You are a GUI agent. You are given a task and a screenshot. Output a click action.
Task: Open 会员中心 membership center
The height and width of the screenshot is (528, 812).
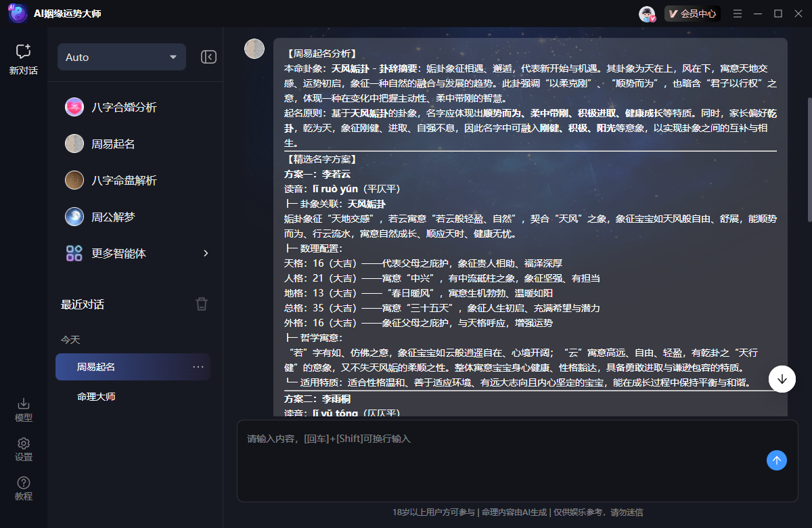tap(692, 13)
